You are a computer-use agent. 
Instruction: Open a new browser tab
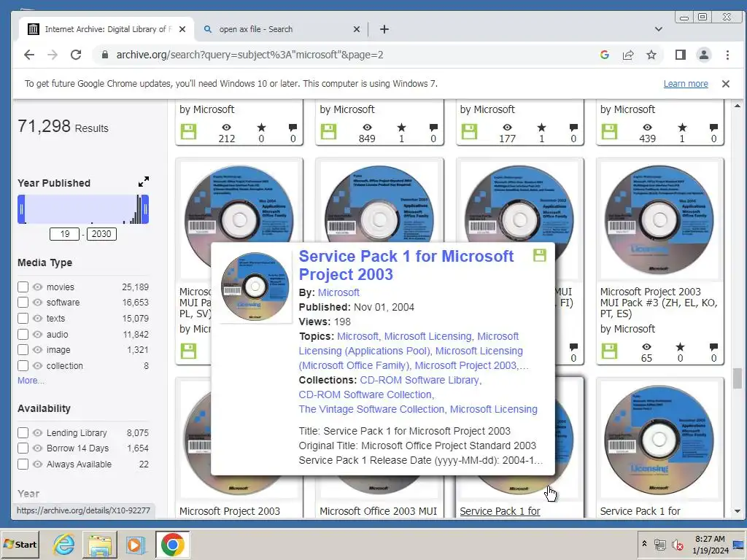(x=384, y=29)
